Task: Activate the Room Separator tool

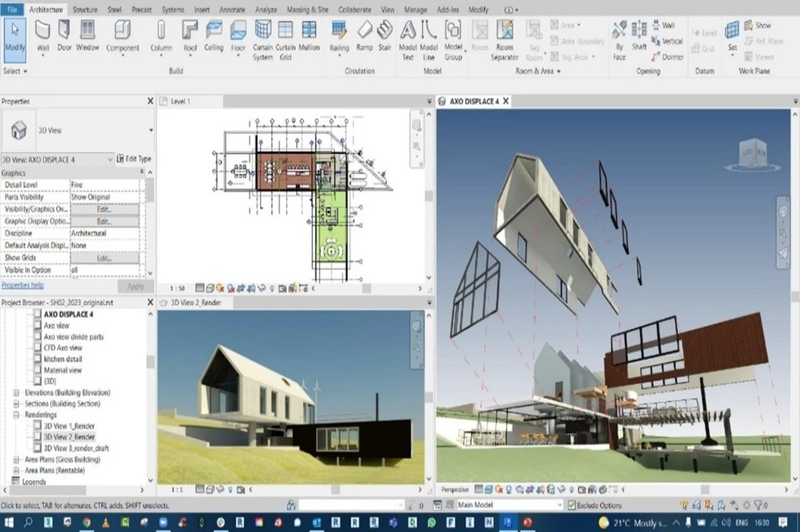Action: click(x=504, y=39)
